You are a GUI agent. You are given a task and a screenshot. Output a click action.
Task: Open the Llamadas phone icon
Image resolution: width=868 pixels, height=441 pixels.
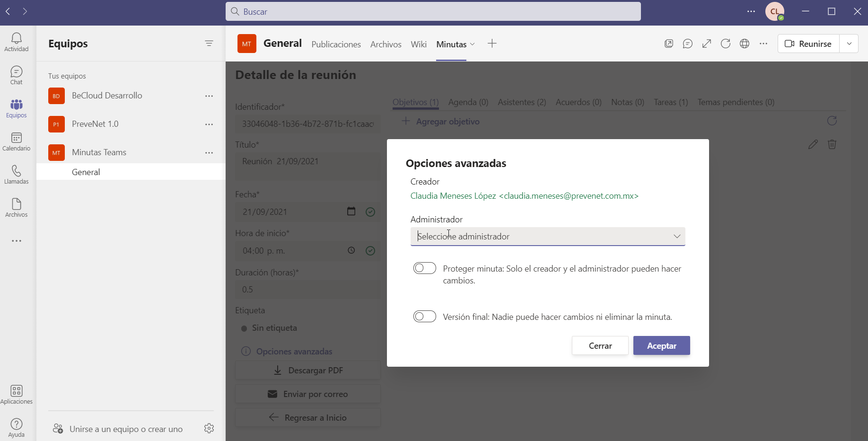17,175
